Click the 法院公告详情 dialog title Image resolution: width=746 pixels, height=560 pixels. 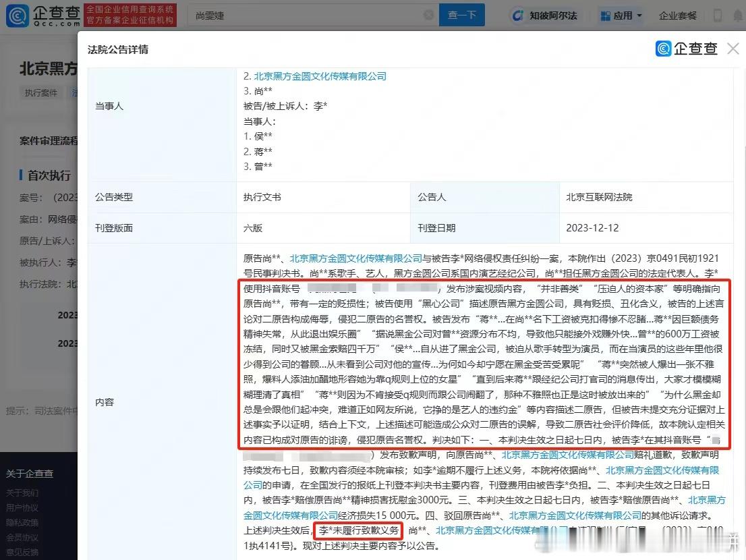118,49
